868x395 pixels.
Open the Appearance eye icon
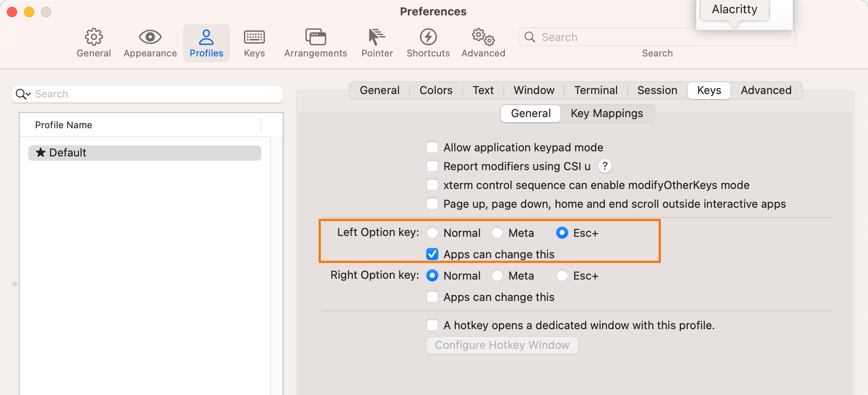(150, 38)
